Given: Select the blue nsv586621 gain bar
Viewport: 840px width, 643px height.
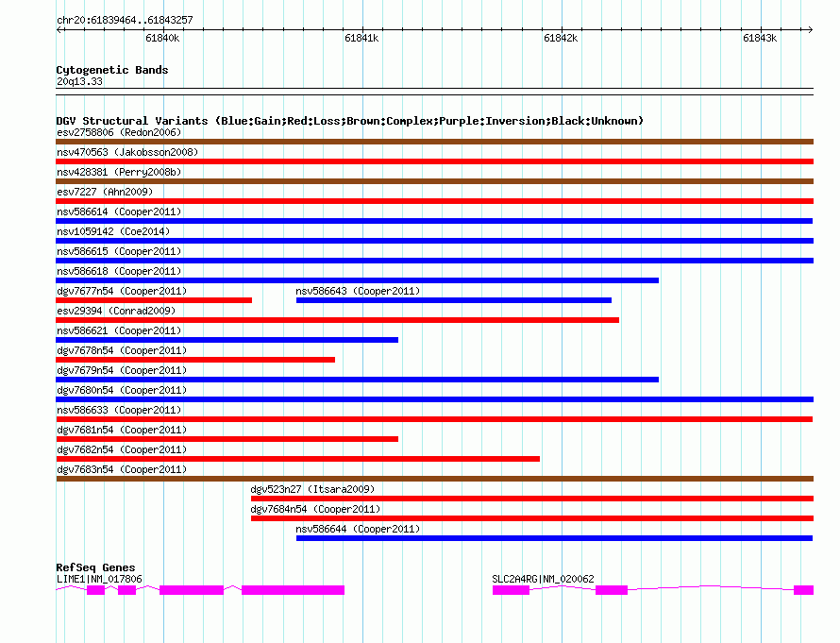Looking at the screenshot, I should coord(227,340).
